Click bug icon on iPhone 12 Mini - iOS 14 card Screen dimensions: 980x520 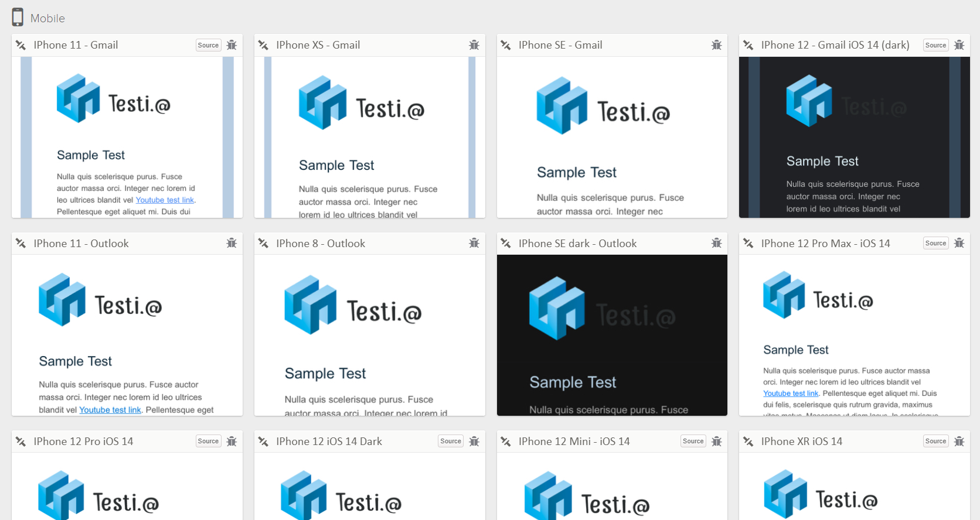717,442
